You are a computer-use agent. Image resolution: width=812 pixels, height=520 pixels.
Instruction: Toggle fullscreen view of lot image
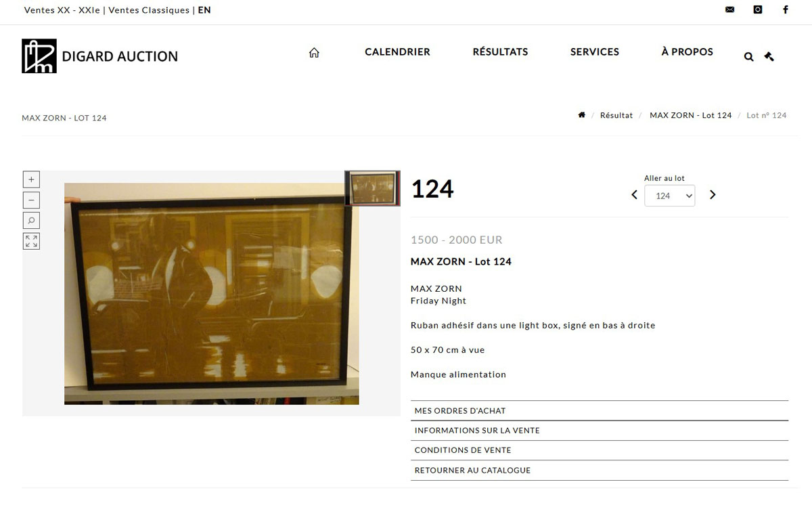(31, 241)
